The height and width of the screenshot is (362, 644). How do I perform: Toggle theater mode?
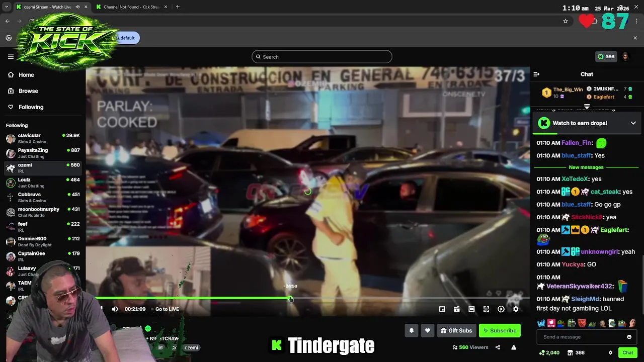tap(471, 309)
